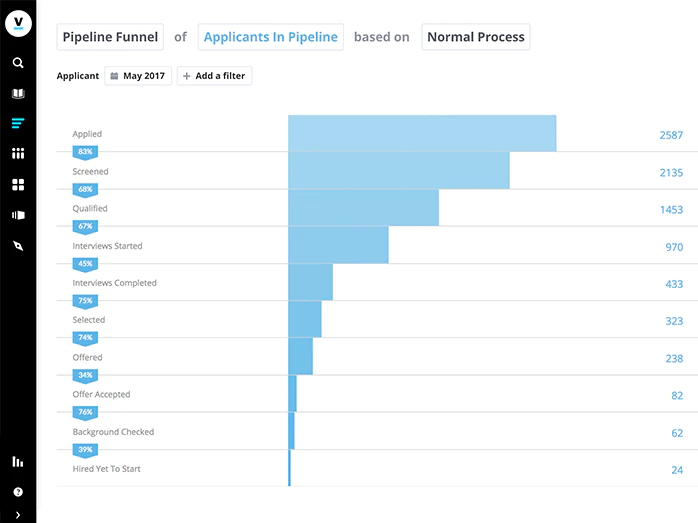The image size is (698, 523).
Task: Click the Add a filter button
Action: pos(214,76)
